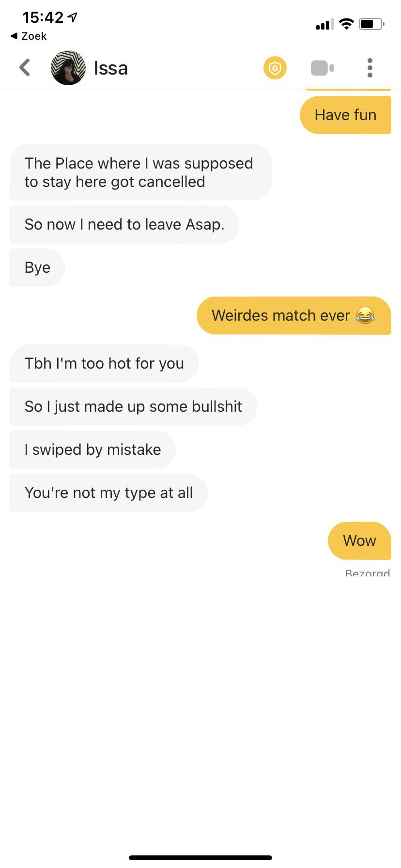Tap the Wi-Fi icon in status bar
The image size is (401, 868).
click(x=346, y=24)
